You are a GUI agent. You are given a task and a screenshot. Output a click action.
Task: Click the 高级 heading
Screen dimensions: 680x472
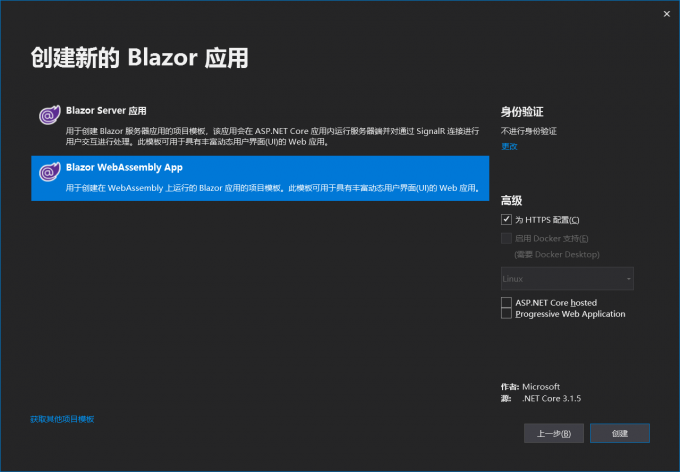[511, 200]
